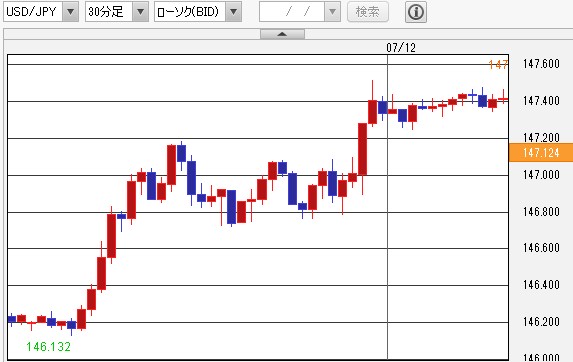Open the ローソク(BID) chart type dropdown arrow
The height and width of the screenshot is (362, 573).
(x=234, y=12)
